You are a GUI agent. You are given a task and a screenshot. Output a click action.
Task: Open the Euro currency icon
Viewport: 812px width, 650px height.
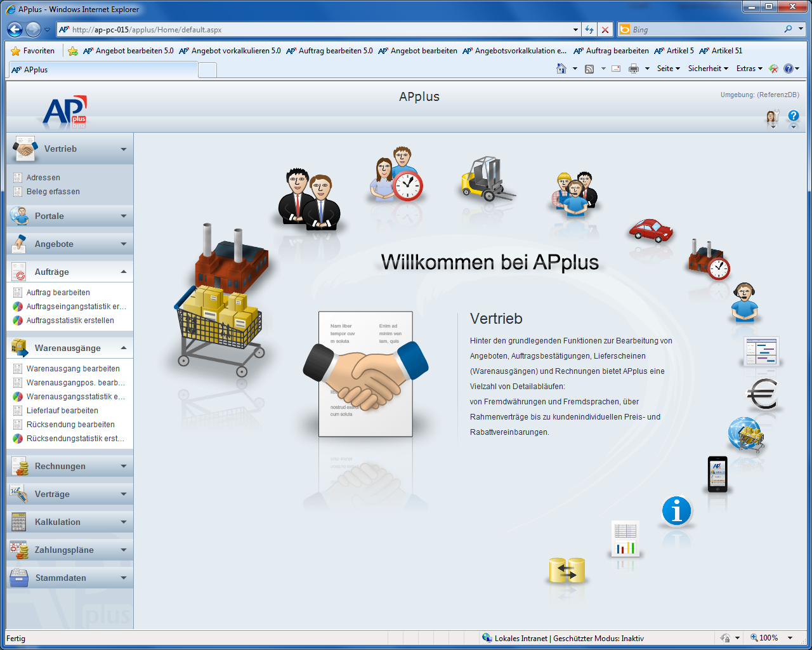click(762, 394)
